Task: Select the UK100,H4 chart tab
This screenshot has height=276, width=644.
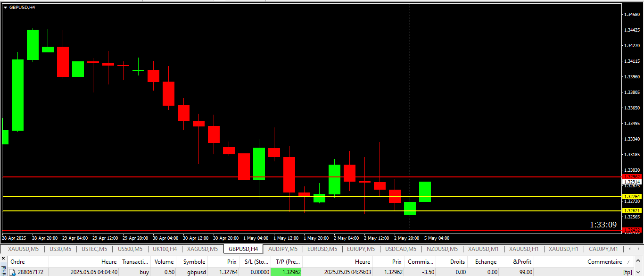Action: [165, 249]
